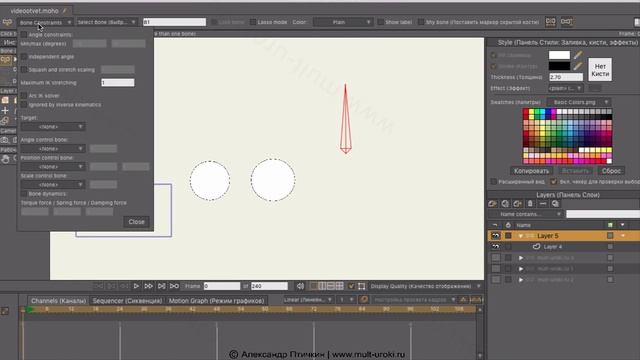The height and width of the screenshot is (360, 640).
Task: Click the plus crosshair layer tool
Action: click(x=5, y=110)
